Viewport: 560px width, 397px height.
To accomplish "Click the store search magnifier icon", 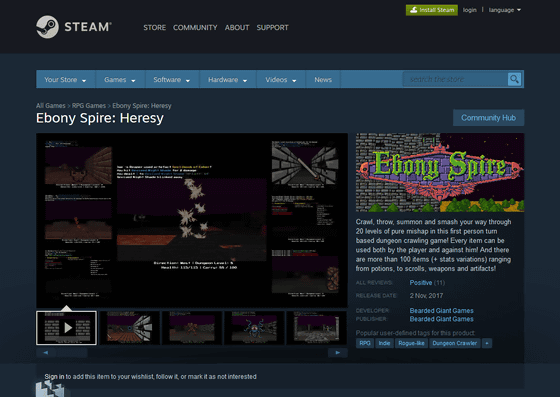I will click(514, 79).
